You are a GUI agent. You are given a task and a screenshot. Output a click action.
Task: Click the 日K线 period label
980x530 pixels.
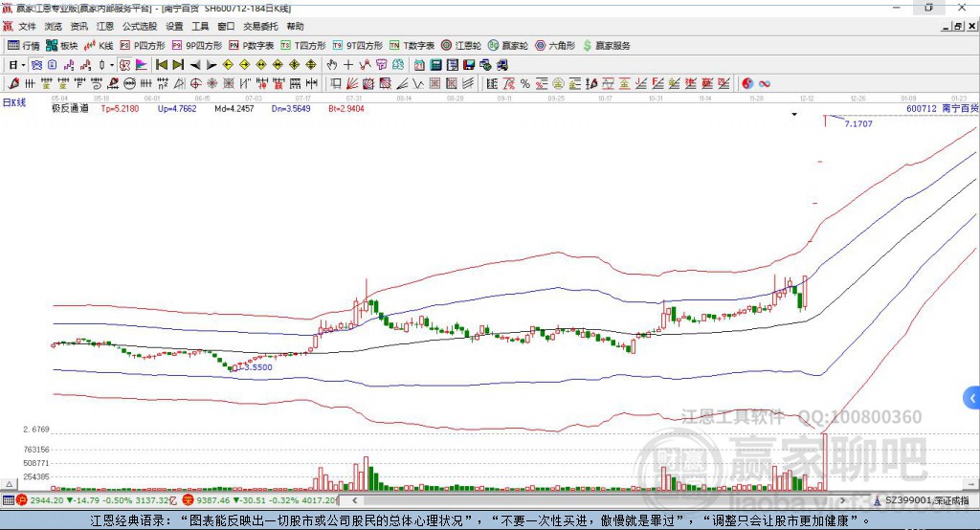[x=14, y=102]
